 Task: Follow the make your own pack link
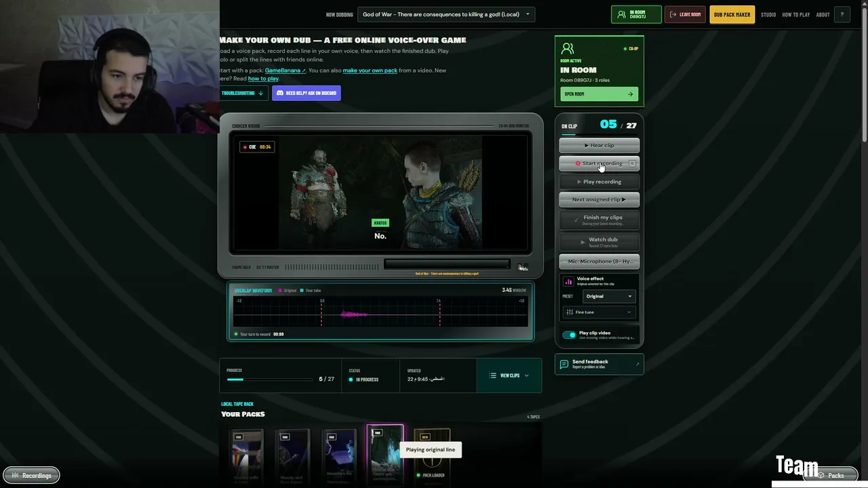[x=370, y=70]
